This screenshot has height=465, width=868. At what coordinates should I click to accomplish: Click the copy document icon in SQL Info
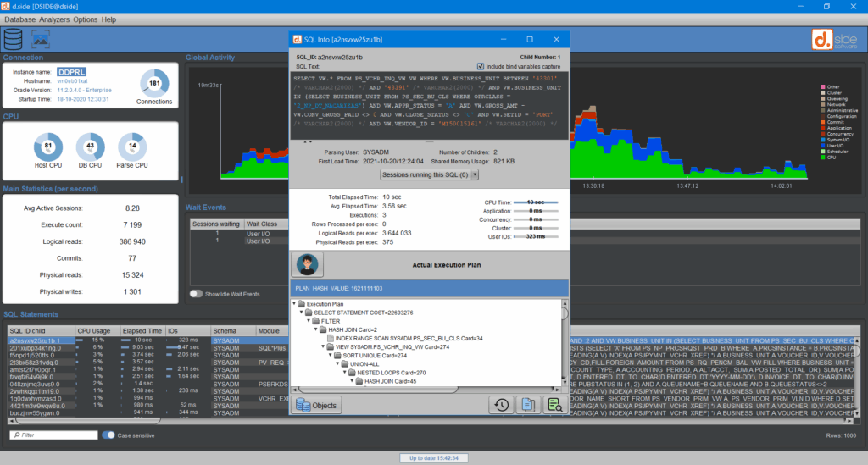coord(527,405)
